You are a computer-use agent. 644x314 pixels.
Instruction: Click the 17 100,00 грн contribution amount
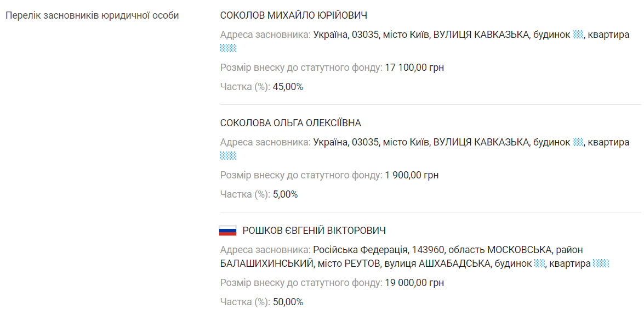coord(414,68)
